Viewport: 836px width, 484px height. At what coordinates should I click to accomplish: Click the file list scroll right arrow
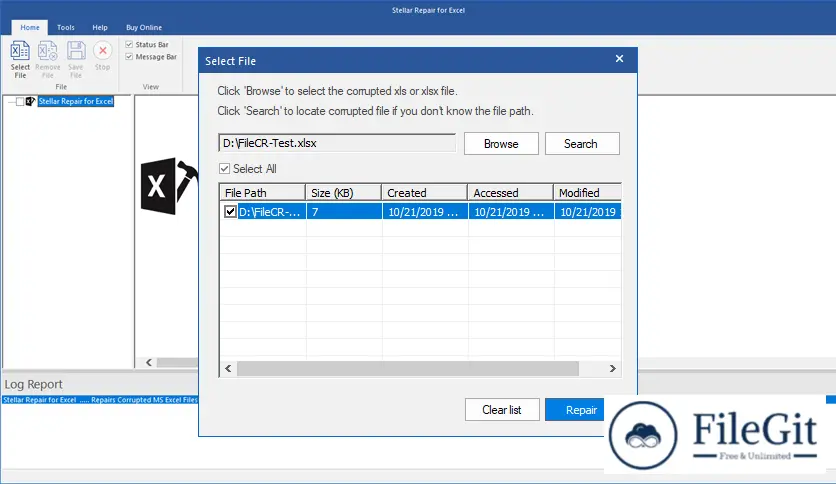point(613,368)
